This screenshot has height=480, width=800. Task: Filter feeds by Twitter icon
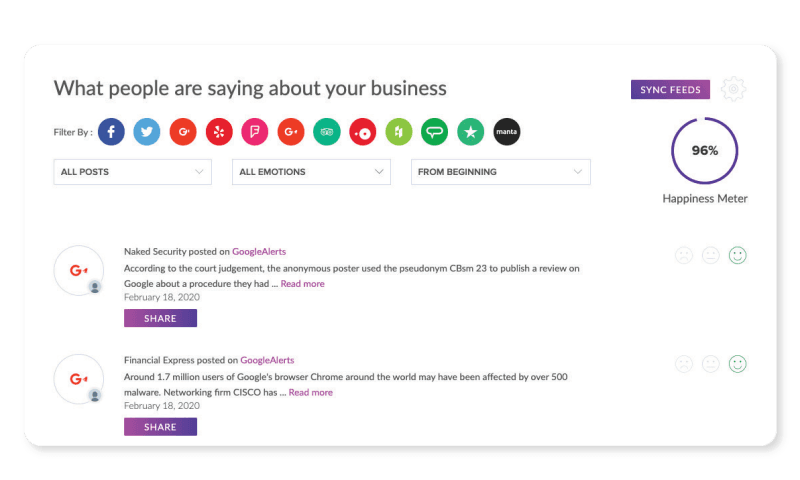[x=147, y=132]
